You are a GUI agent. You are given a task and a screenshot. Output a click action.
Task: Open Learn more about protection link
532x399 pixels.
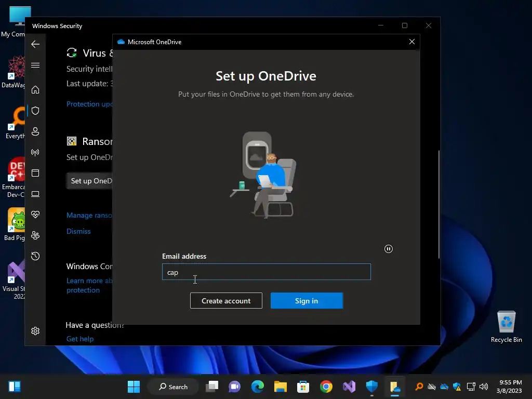pos(89,285)
